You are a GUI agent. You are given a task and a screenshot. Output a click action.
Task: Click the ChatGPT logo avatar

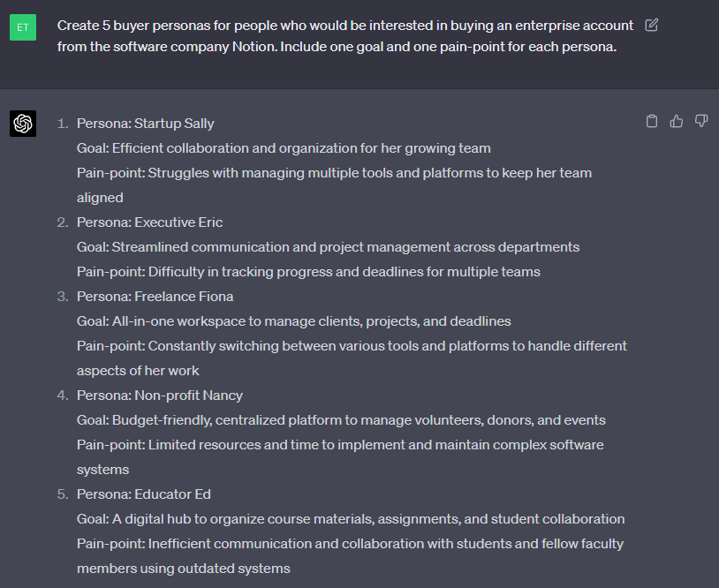(x=23, y=124)
